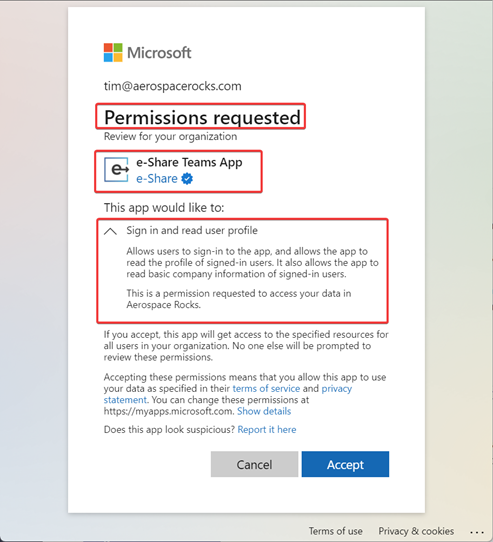Open the footer ellipsis more options

(x=477, y=532)
